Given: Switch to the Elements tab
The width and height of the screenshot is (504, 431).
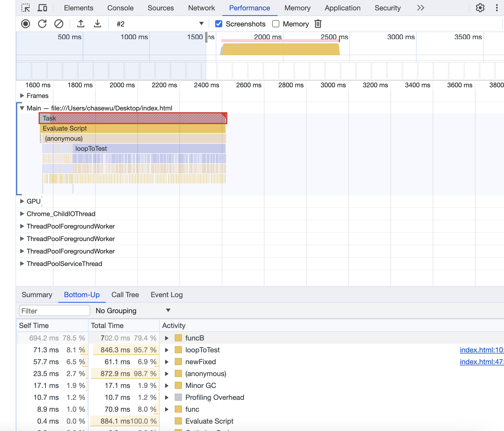Looking at the screenshot, I should (x=78, y=8).
